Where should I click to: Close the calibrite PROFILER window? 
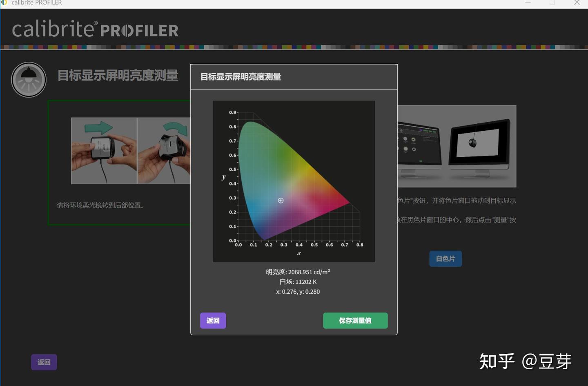point(577,3)
